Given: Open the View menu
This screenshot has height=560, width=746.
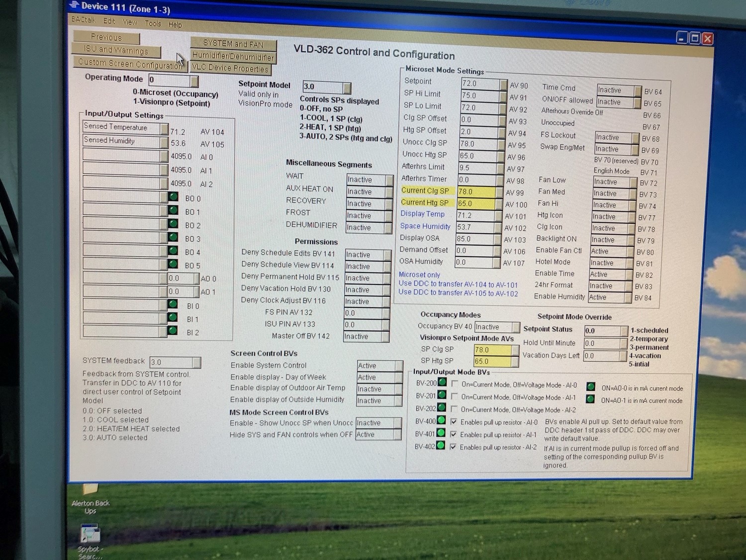Looking at the screenshot, I should (x=130, y=22).
